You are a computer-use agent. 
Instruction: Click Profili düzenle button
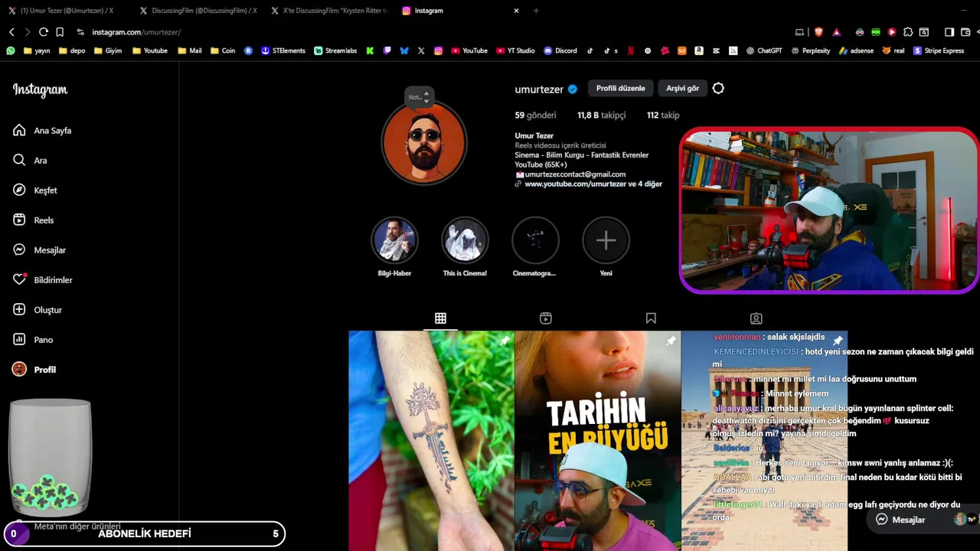[621, 88]
